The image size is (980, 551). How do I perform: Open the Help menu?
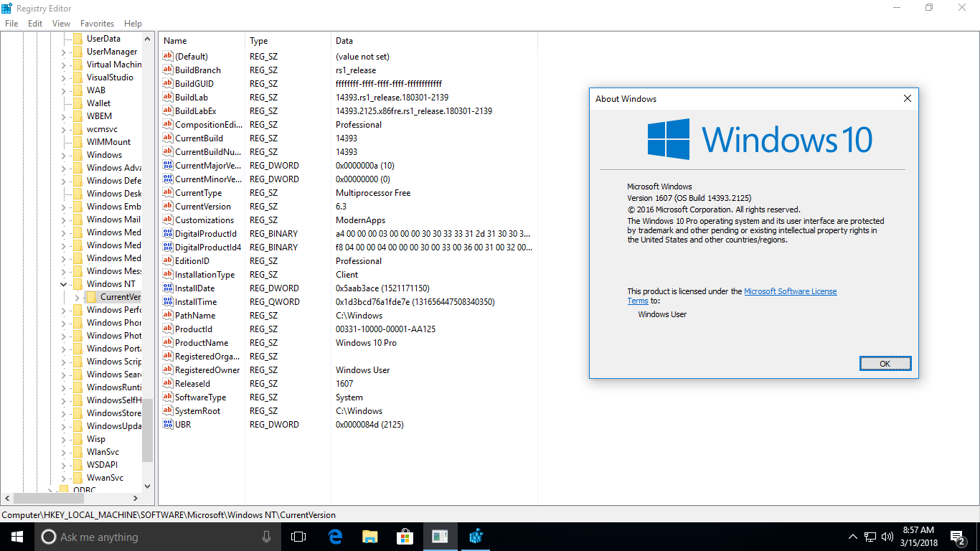pos(133,24)
